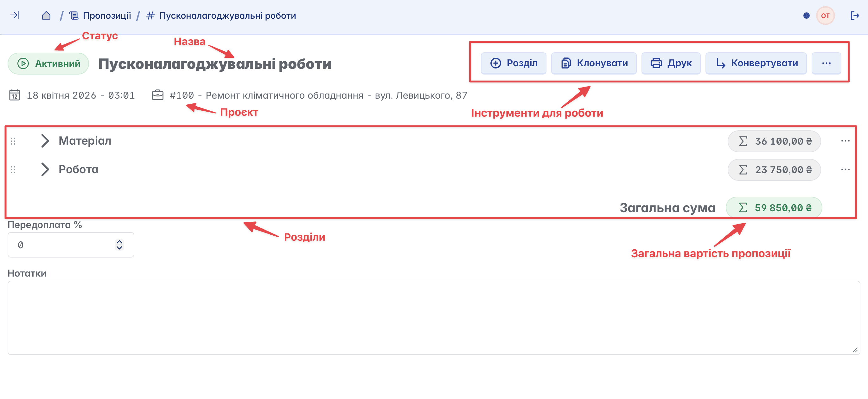The image size is (868, 399).
Task: Expand the sidebar with arrow icon
Action: coord(15,15)
